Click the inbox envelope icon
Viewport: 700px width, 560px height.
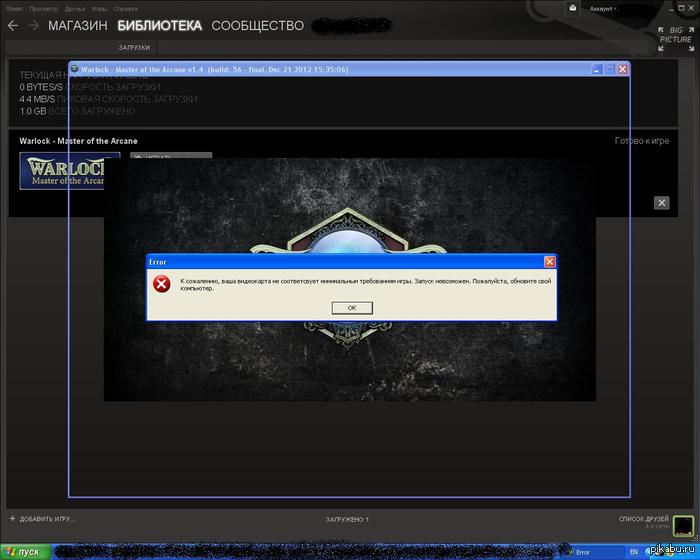(x=571, y=8)
